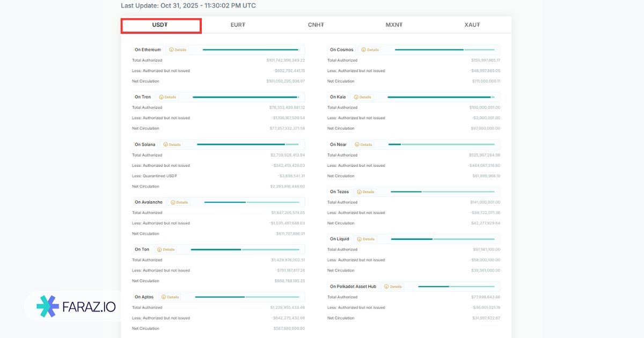Viewport: 644px width, 338px height.
Task: Click the Details info icon for Solana
Action: pos(166,145)
